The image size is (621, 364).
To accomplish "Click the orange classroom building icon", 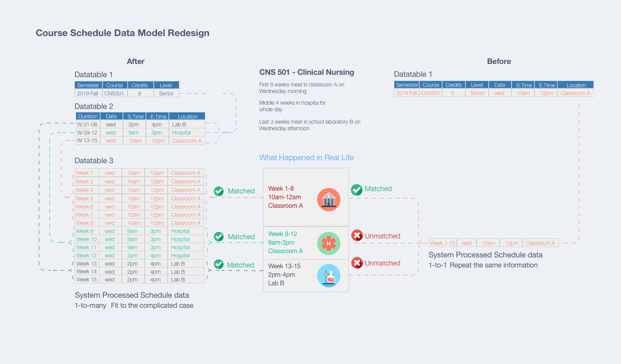I will point(329,200).
